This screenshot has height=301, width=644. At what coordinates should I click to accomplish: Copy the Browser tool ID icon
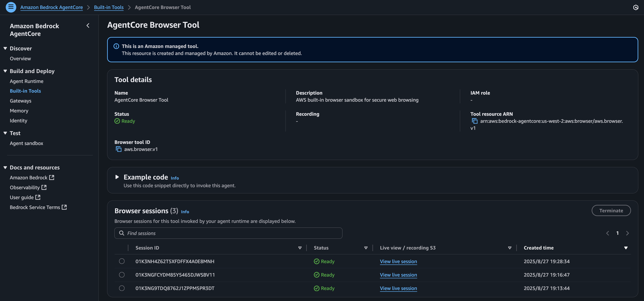[119, 149]
